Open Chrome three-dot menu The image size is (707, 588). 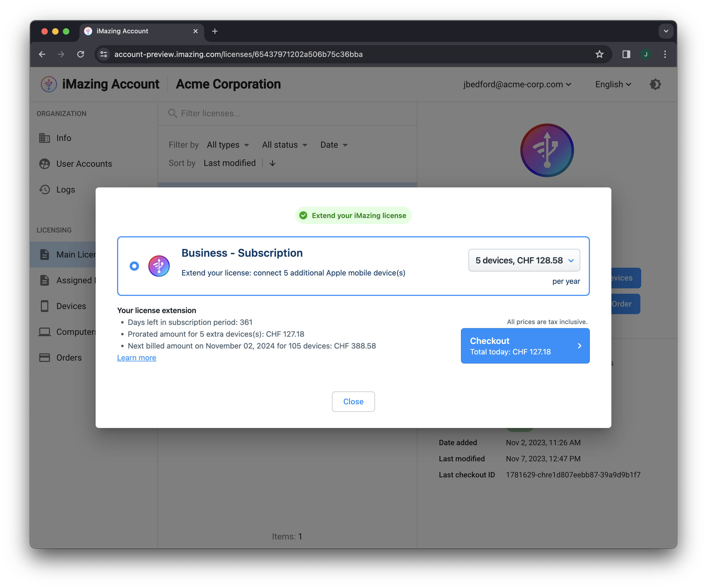[x=665, y=54]
